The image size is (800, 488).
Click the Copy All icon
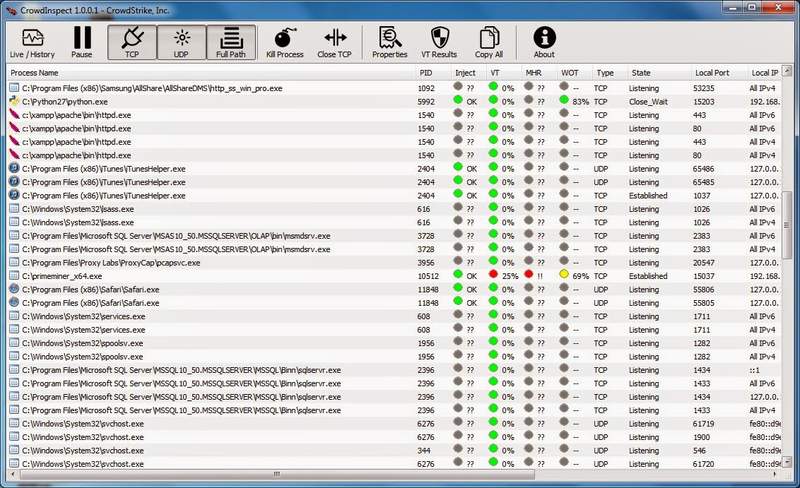[x=489, y=43]
